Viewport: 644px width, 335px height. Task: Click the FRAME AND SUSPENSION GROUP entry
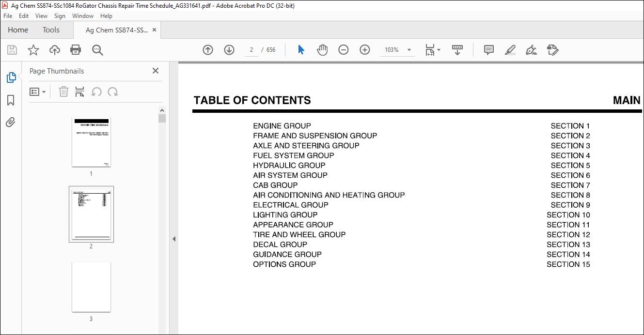(x=315, y=136)
